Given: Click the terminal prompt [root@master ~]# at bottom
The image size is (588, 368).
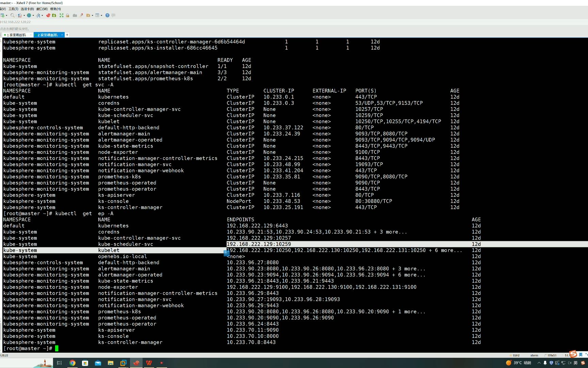Looking at the screenshot, I should tap(28, 348).
